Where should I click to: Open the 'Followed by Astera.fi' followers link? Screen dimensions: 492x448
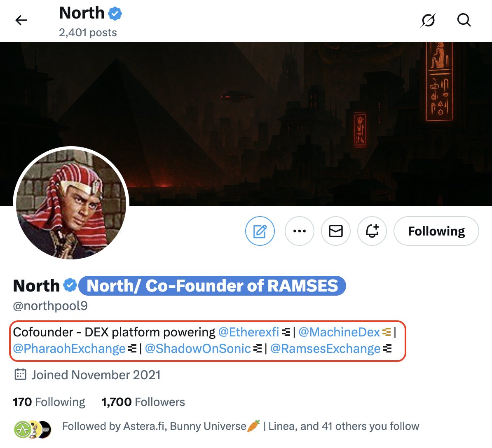241,426
